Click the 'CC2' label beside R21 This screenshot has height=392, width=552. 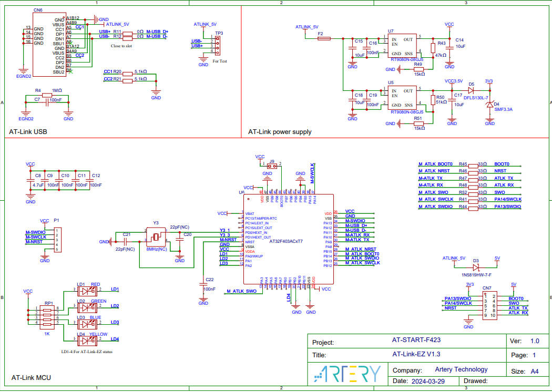(108, 79)
